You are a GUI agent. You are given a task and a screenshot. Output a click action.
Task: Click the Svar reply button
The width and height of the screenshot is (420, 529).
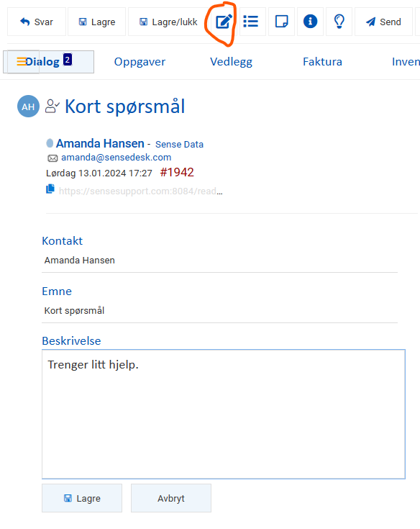pyautogui.click(x=37, y=22)
